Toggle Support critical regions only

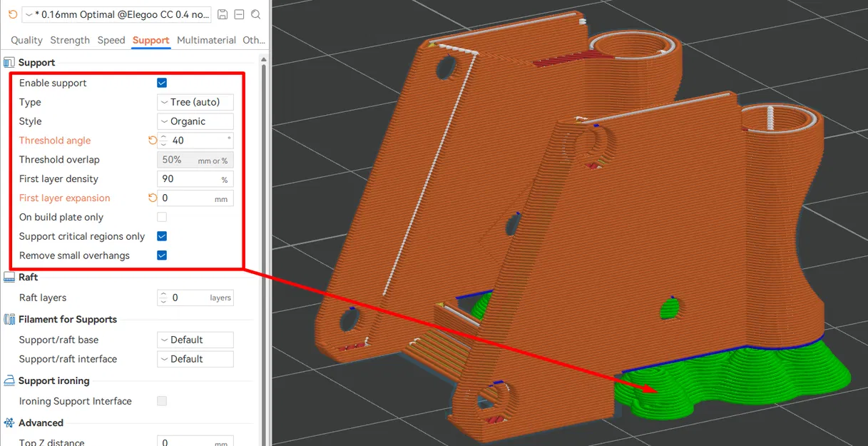click(x=162, y=236)
